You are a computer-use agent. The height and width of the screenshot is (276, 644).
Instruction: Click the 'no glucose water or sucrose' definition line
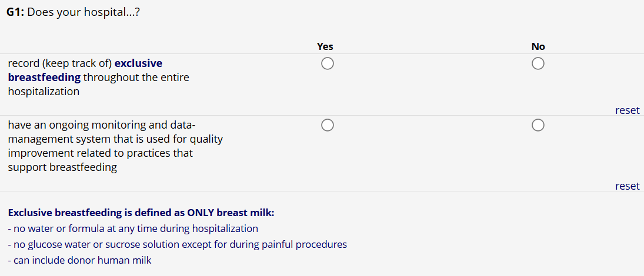(177, 244)
